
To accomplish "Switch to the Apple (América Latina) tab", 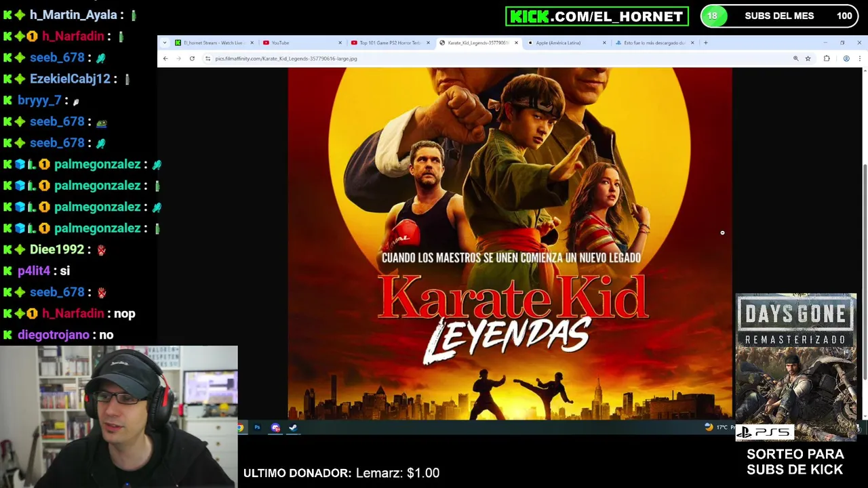I will coord(566,43).
